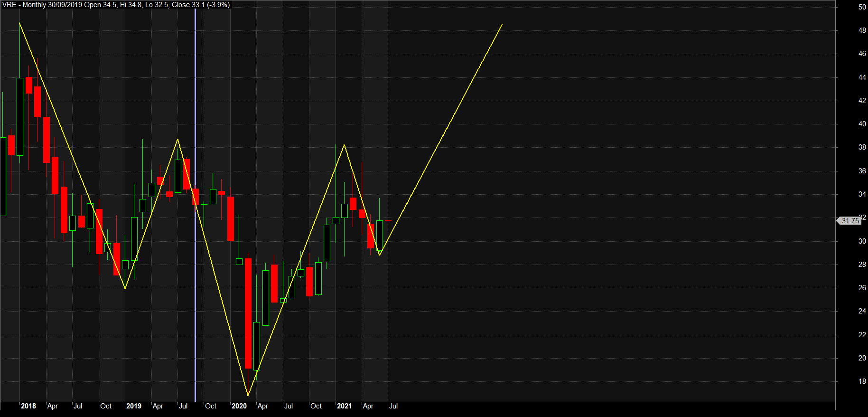Click the tall red March 2020 candle

pos(248,313)
